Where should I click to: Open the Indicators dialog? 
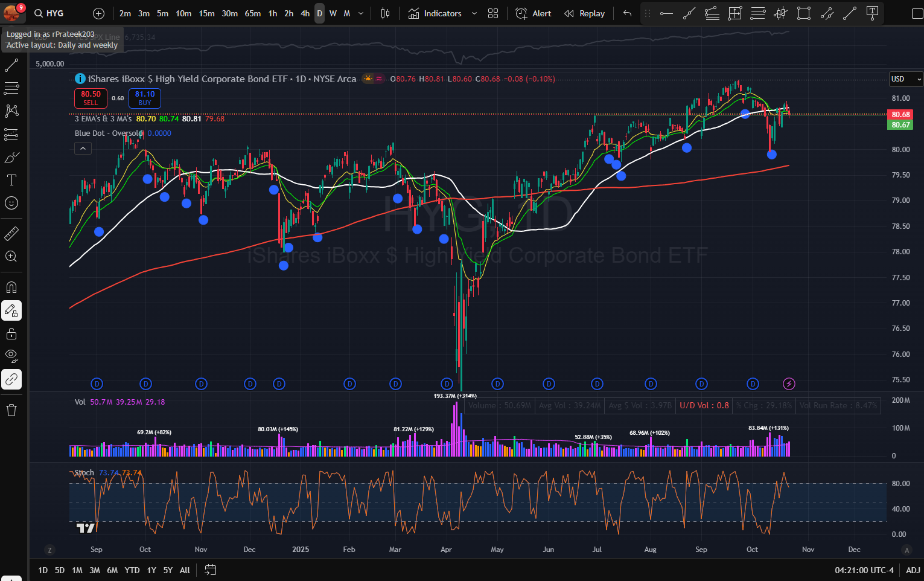click(435, 13)
